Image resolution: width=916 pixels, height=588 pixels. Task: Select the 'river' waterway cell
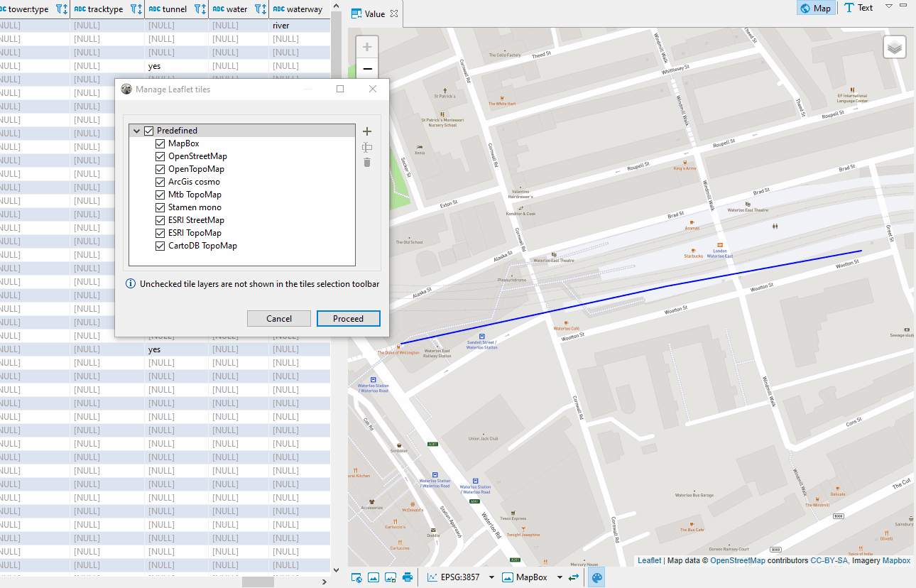click(299, 26)
